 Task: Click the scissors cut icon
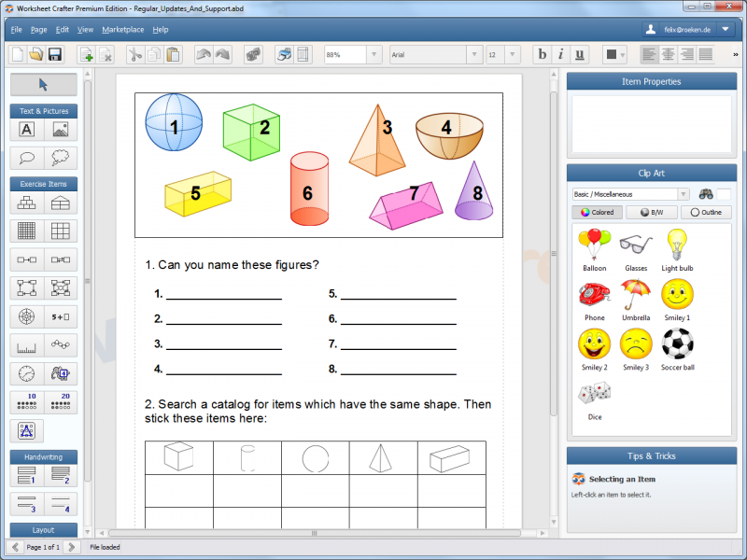pyautogui.click(x=134, y=55)
